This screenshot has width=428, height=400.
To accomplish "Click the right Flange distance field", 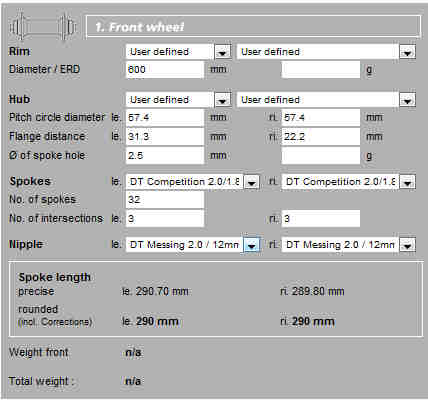I will 321,137.
